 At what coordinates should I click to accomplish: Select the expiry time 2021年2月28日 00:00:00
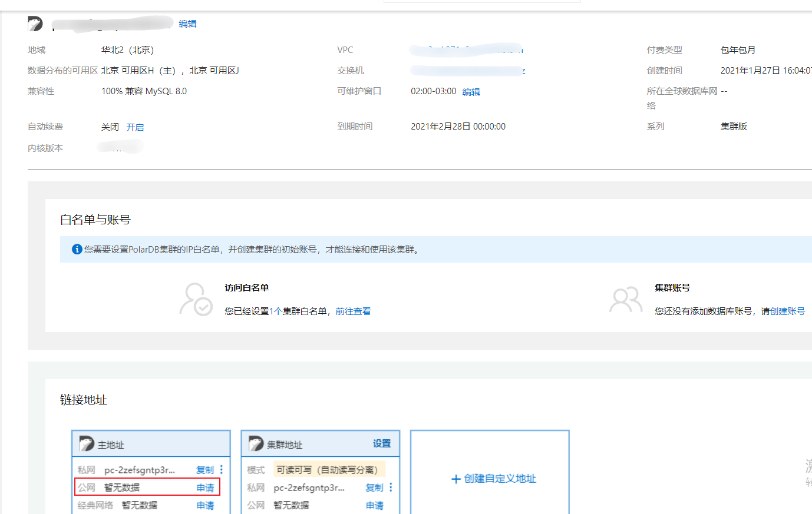point(458,127)
